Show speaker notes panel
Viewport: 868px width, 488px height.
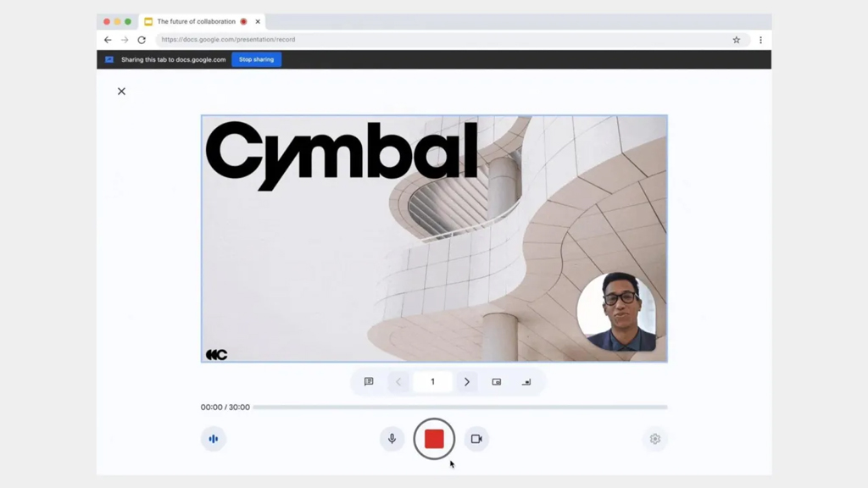[369, 382]
